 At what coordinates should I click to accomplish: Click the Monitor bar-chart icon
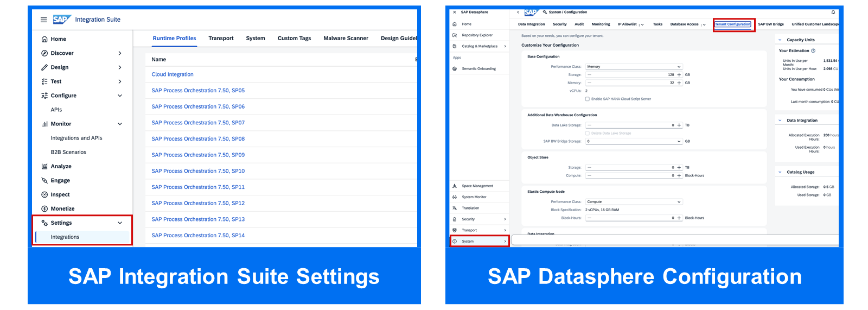pos(44,124)
